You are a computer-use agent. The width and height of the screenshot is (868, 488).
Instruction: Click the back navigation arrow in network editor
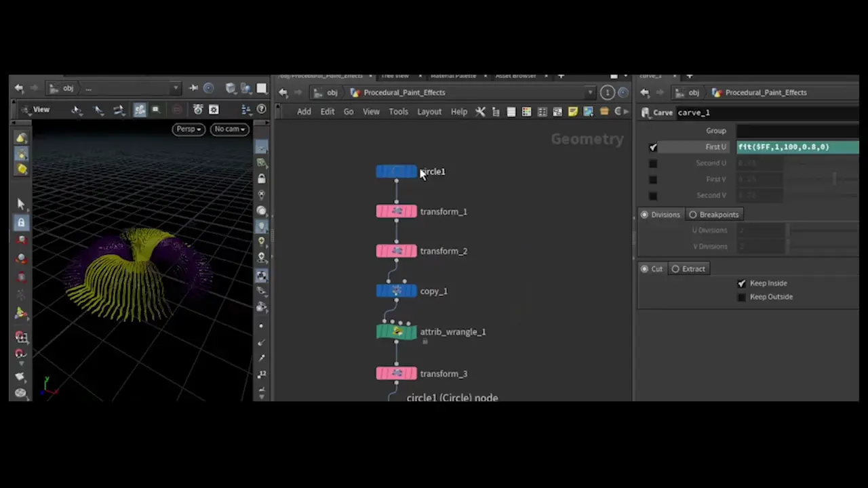pyautogui.click(x=283, y=93)
